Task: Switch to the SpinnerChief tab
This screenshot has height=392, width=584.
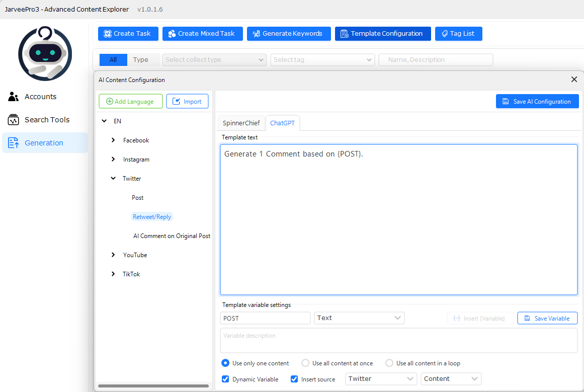Action: (x=241, y=123)
